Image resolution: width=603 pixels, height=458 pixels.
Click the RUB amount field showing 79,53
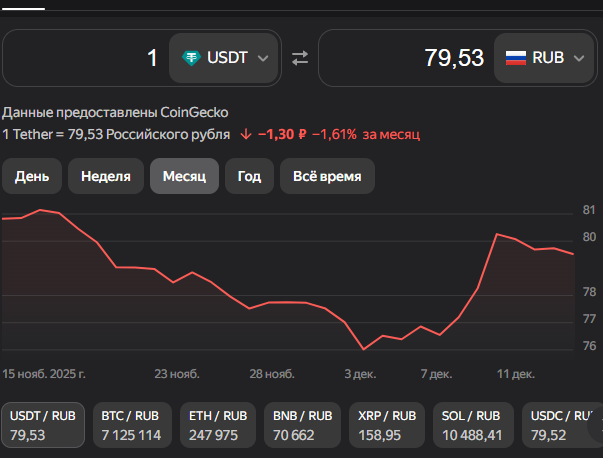tap(405, 58)
